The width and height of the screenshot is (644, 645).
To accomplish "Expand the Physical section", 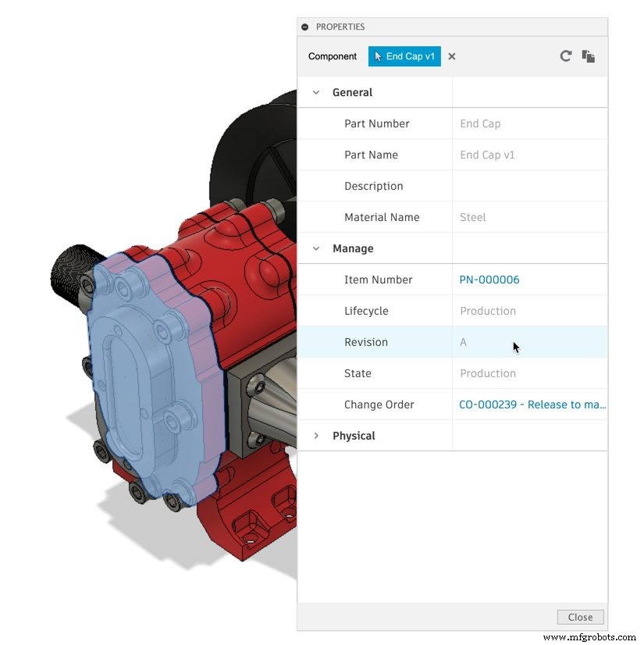I will pyautogui.click(x=316, y=436).
